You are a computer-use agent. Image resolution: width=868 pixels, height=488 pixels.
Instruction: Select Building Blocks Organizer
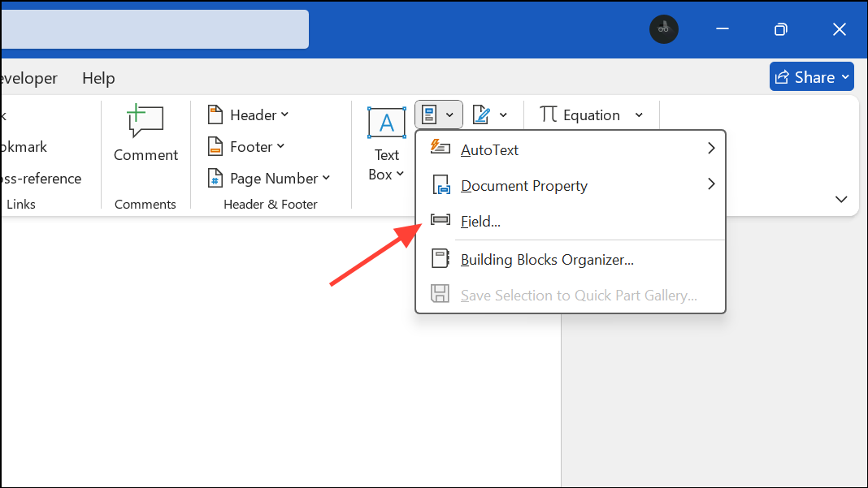click(x=547, y=259)
